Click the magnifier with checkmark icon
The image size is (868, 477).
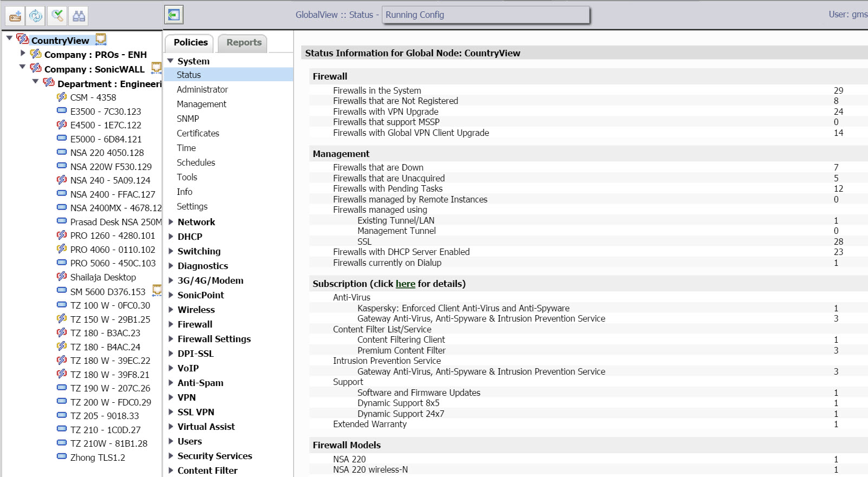tap(57, 16)
